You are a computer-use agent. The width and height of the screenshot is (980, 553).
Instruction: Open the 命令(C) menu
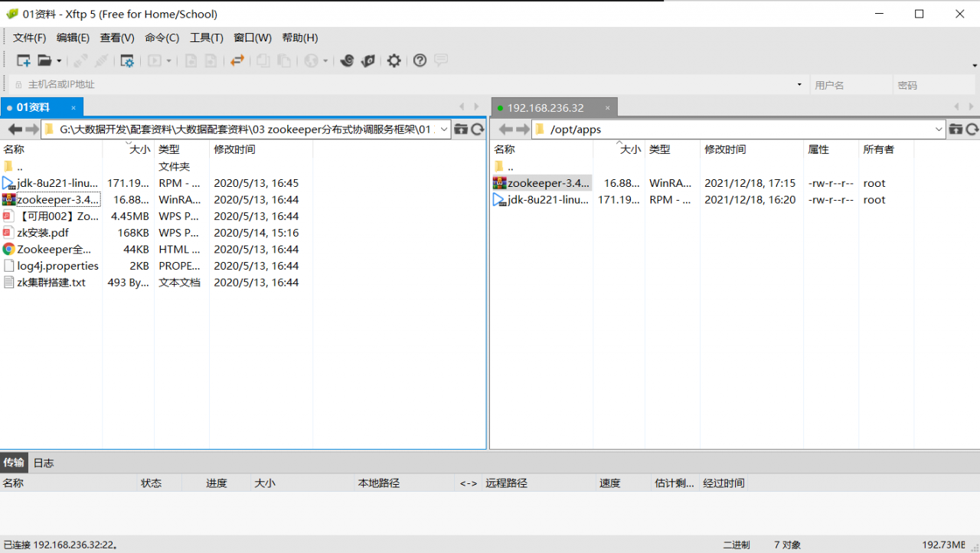pos(162,38)
